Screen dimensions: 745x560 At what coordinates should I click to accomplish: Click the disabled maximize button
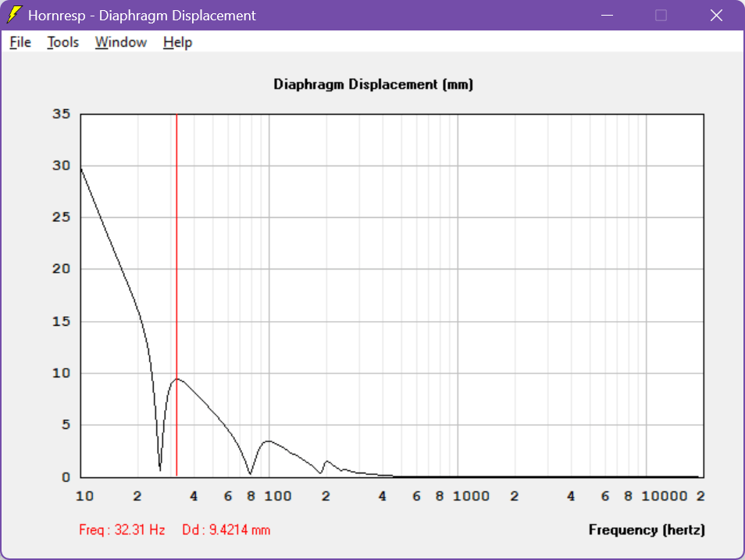[x=661, y=15]
